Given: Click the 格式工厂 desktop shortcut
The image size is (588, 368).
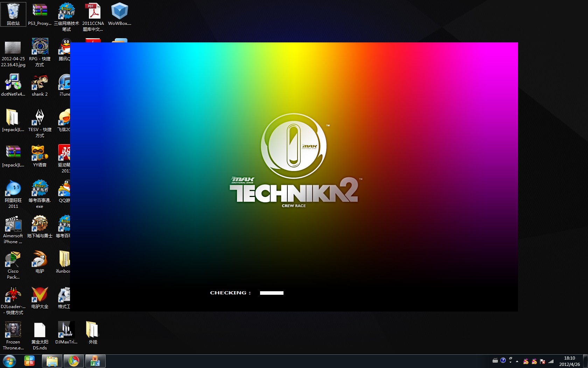Looking at the screenshot, I should click(x=64, y=298).
